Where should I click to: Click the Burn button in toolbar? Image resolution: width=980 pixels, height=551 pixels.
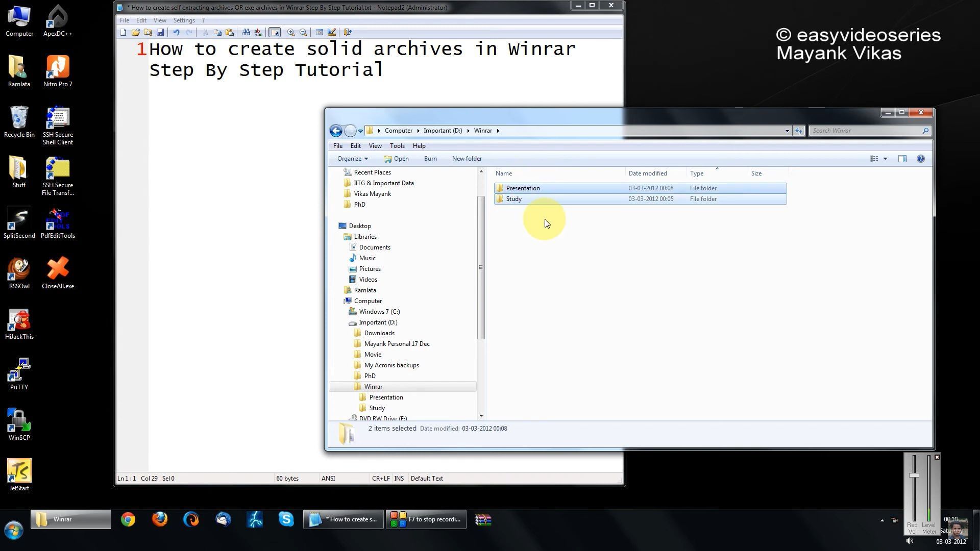429,158
